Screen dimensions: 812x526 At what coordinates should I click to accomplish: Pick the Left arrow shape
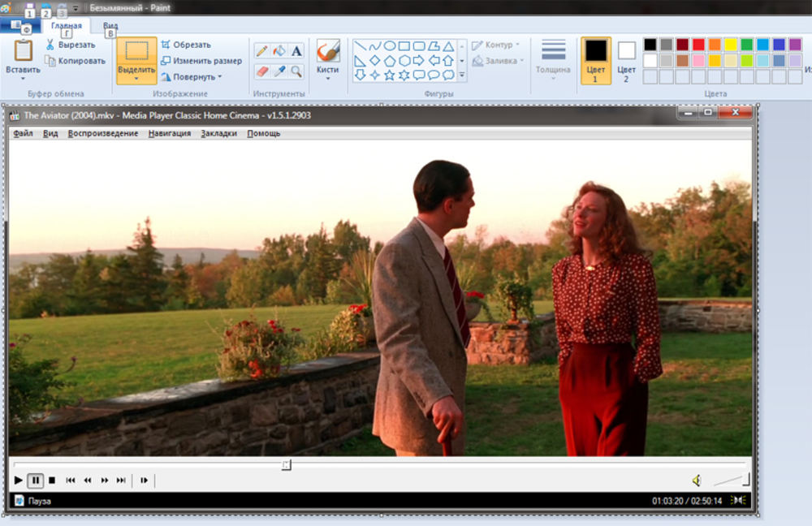[434, 61]
